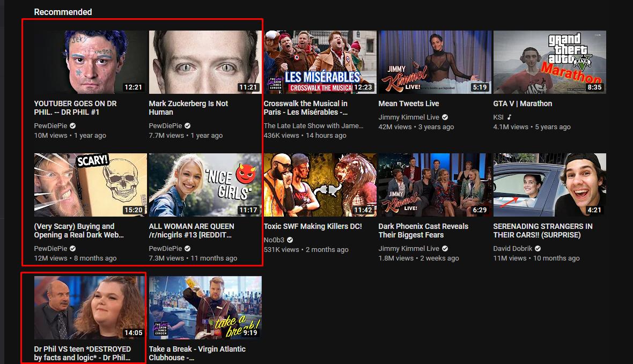Click title '(Very Scary) Buying and Opening a Real Dark Web'

coord(79,231)
